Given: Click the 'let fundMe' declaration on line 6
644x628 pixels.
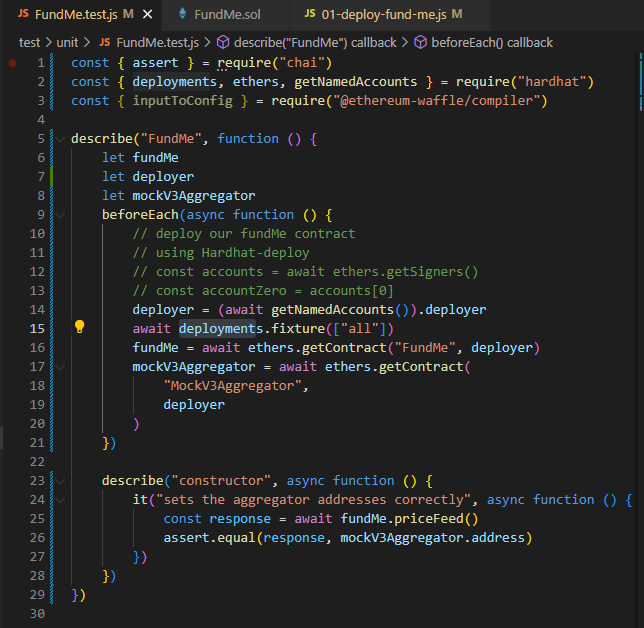Looking at the screenshot, I should point(140,158).
